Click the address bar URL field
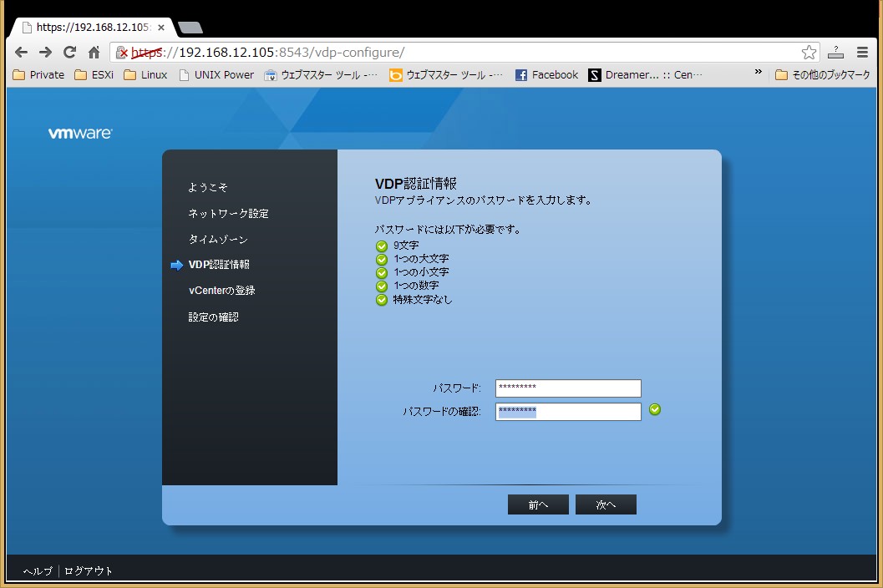This screenshot has width=883, height=588. coord(464,53)
